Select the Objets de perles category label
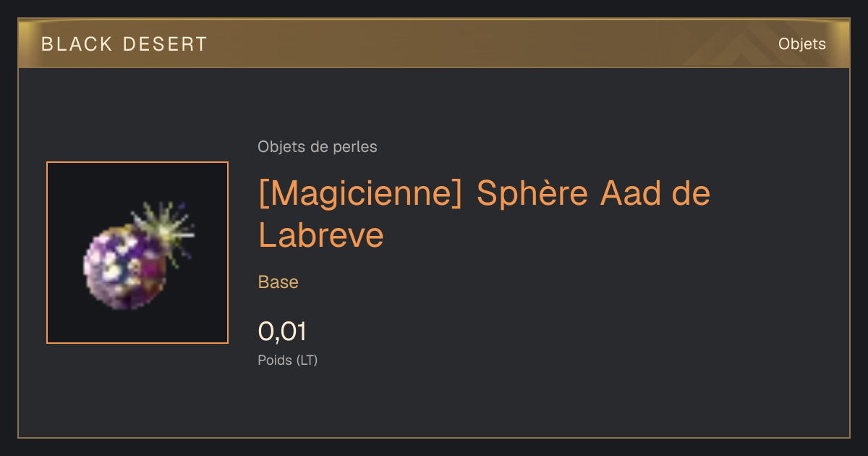 click(x=317, y=147)
